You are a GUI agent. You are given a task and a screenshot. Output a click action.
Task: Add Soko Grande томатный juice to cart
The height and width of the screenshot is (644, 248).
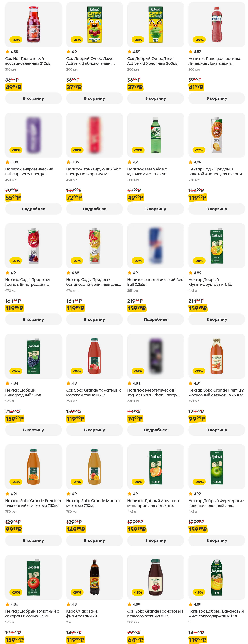tap(94, 430)
